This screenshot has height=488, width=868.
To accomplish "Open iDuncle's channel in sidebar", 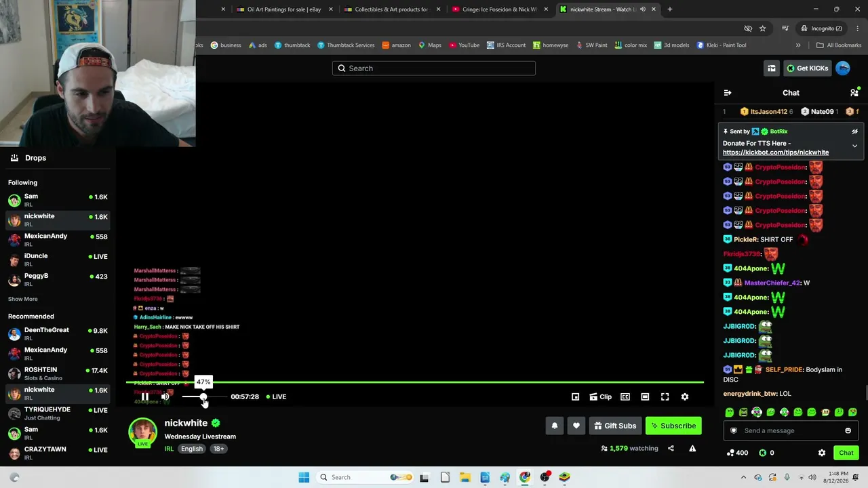I will coord(57,260).
